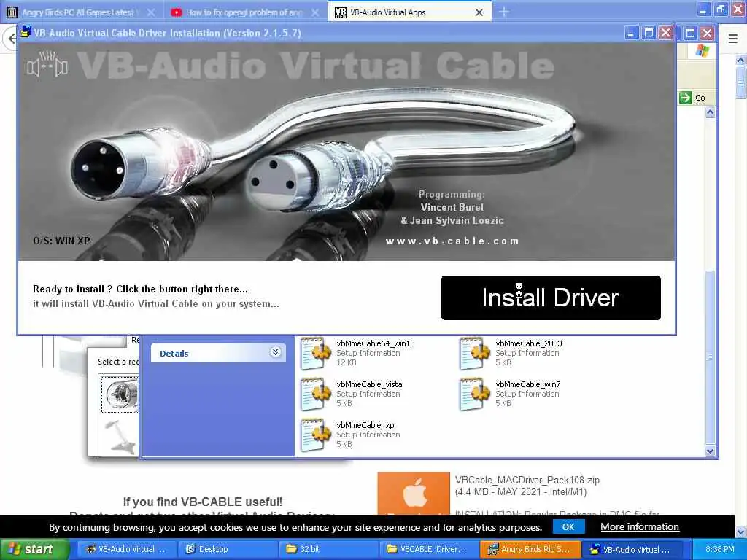
Task: Click the Details panel header text
Action: pos(174,354)
